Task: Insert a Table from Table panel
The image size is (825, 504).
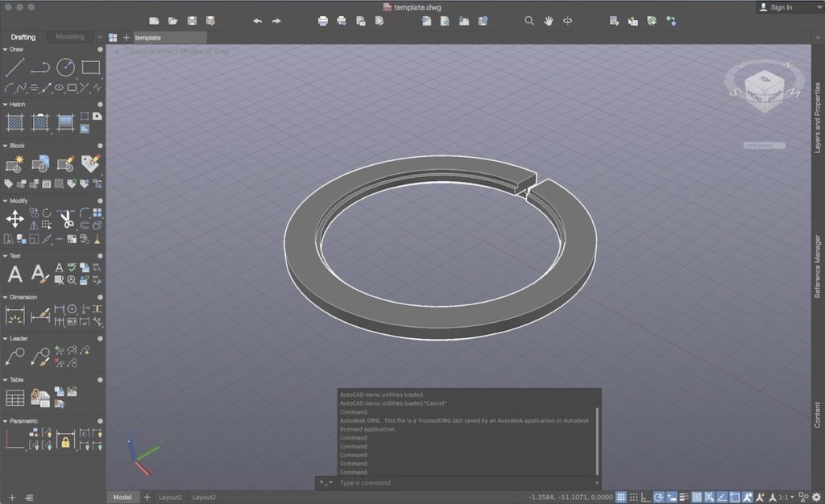Action: [x=15, y=398]
